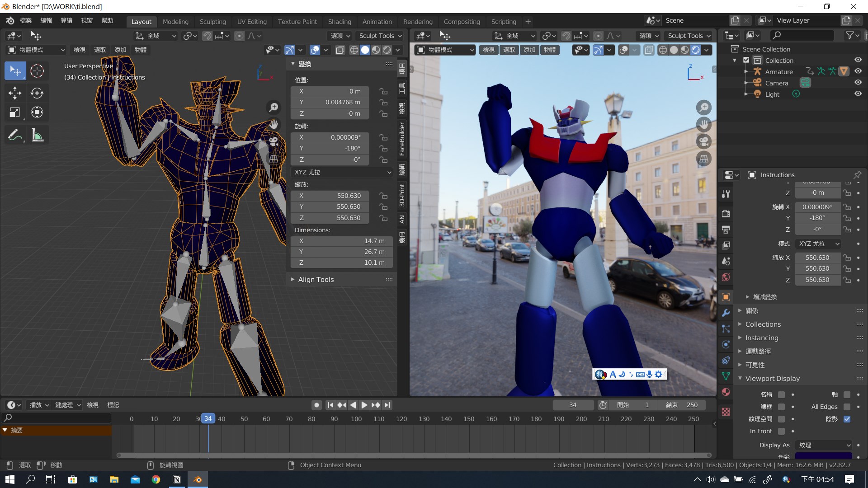Image resolution: width=868 pixels, height=488 pixels.
Task: Expand the Collections properties section
Action: point(763,324)
